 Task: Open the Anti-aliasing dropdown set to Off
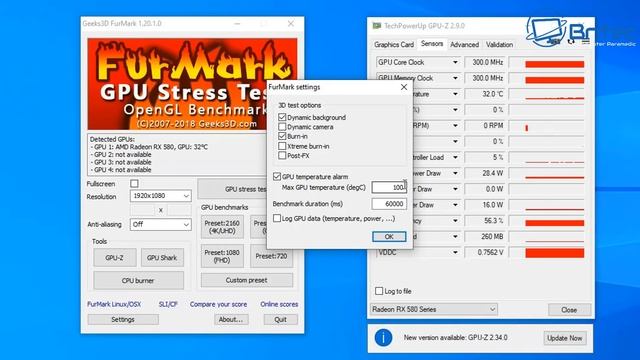tap(160, 224)
